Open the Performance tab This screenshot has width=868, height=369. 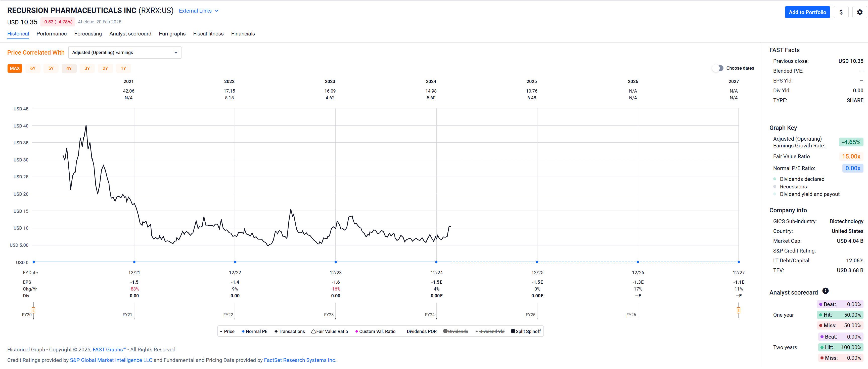(52, 34)
